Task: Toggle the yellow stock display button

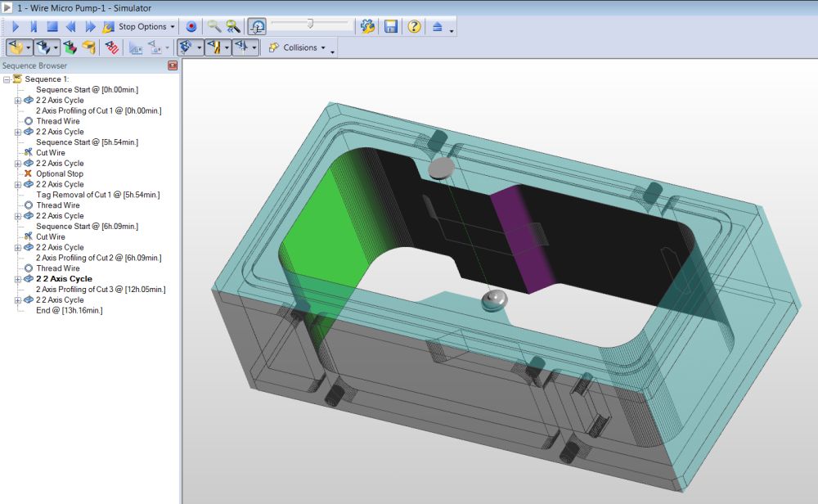Action: [x=15, y=47]
